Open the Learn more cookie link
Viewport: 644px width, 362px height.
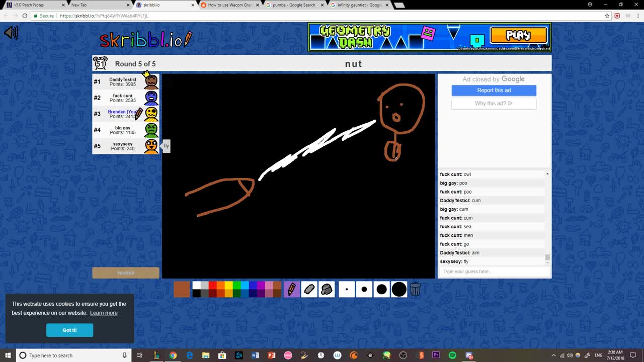click(x=104, y=313)
